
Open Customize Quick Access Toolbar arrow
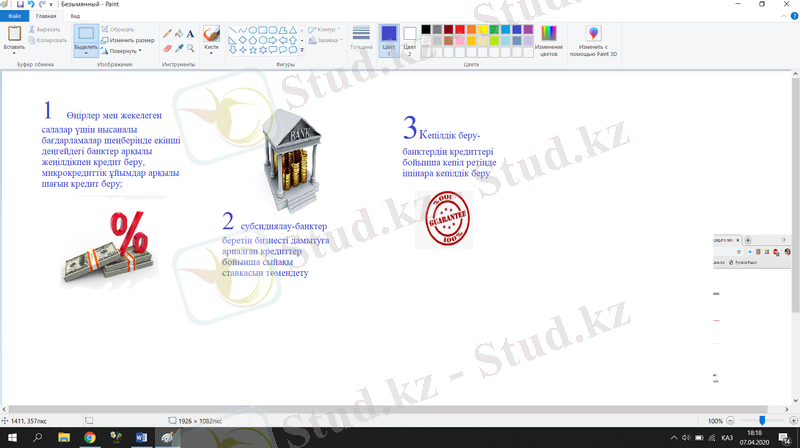pos(51,5)
